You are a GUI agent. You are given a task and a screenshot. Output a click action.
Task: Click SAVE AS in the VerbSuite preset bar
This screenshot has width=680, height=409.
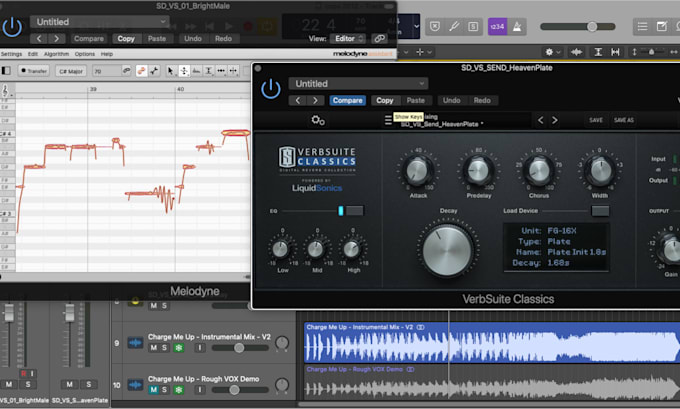624,120
